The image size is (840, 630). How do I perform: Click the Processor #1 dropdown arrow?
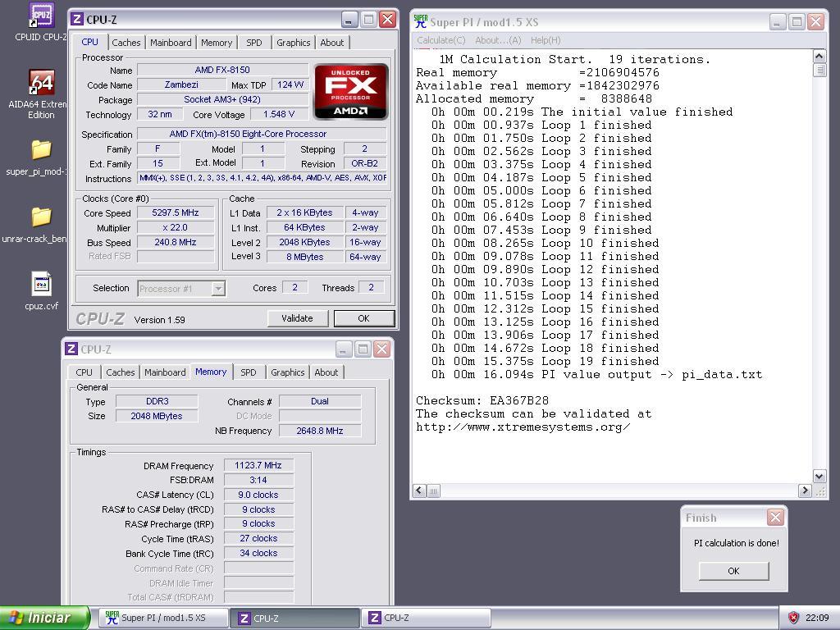[218, 288]
